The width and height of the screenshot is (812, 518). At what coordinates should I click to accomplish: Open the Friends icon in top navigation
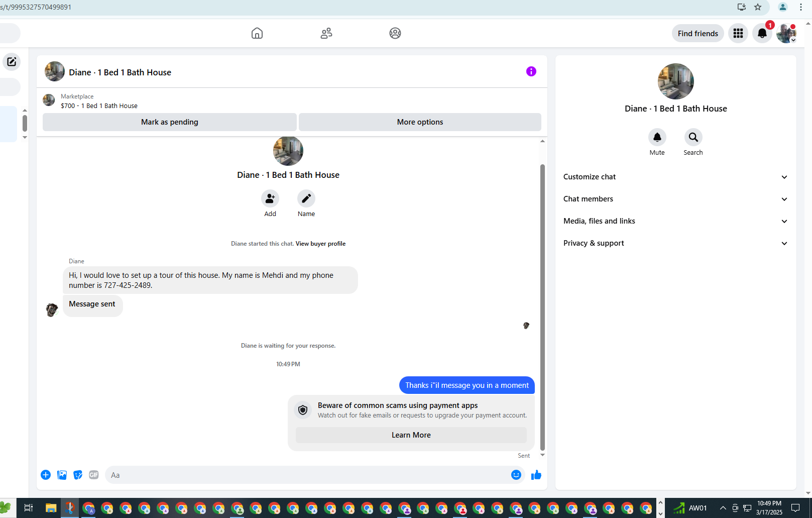coord(326,33)
